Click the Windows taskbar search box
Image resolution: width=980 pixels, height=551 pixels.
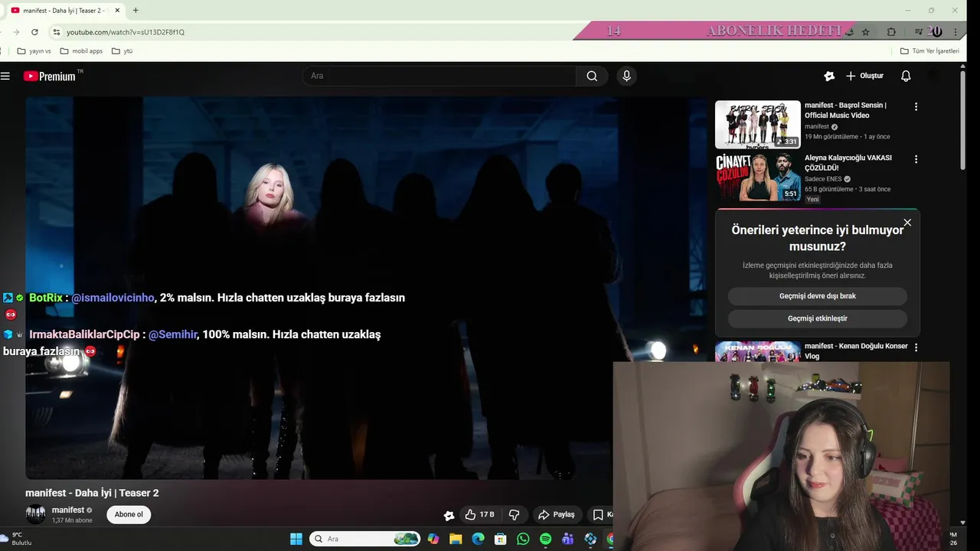(366, 539)
